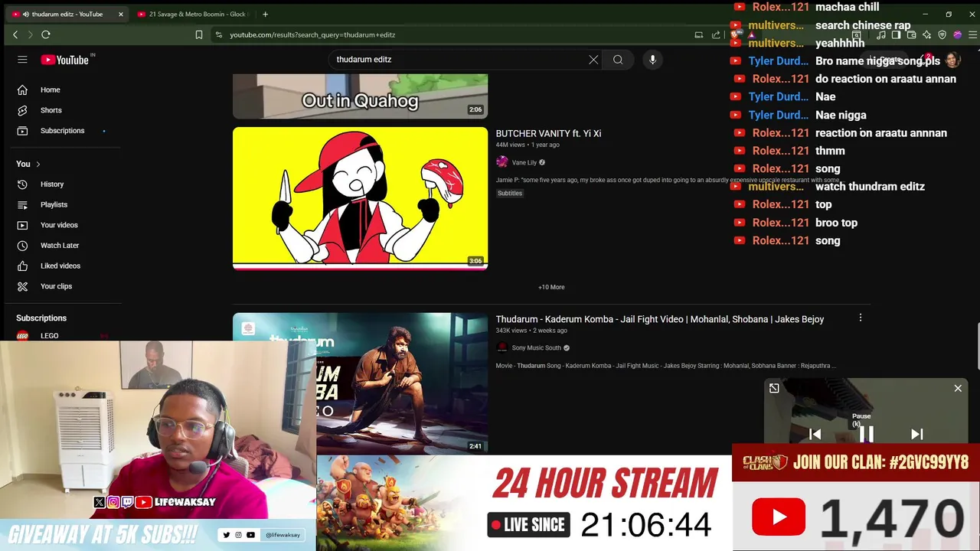Open Brave Rewards triangle icon
The height and width of the screenshot is (551, 980).
751,34
